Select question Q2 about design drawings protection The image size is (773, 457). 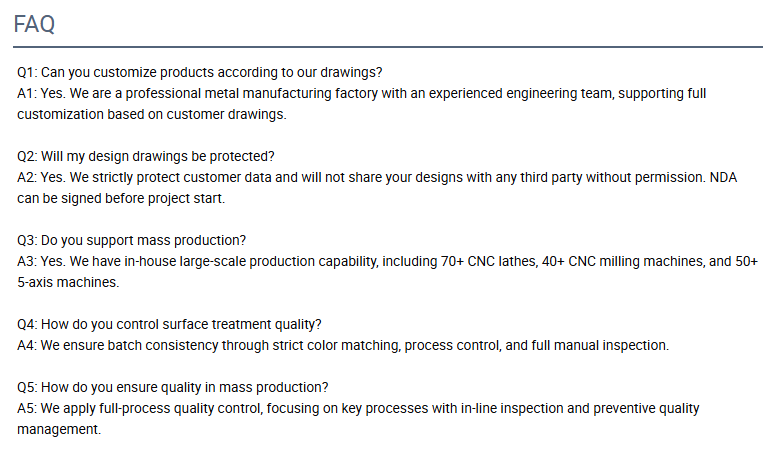coord(145,156)
